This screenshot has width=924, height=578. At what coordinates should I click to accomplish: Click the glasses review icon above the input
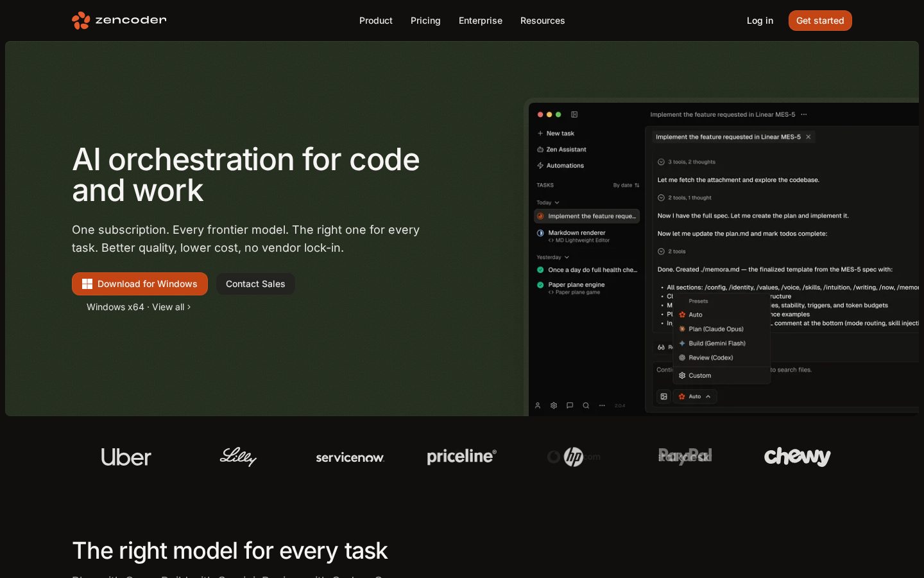pos(661,347)
